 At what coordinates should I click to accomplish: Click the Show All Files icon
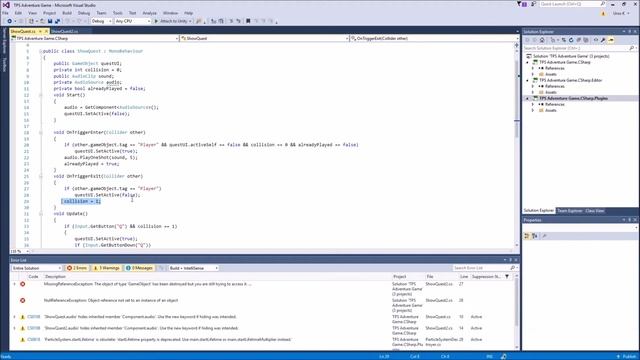point(586,40)
